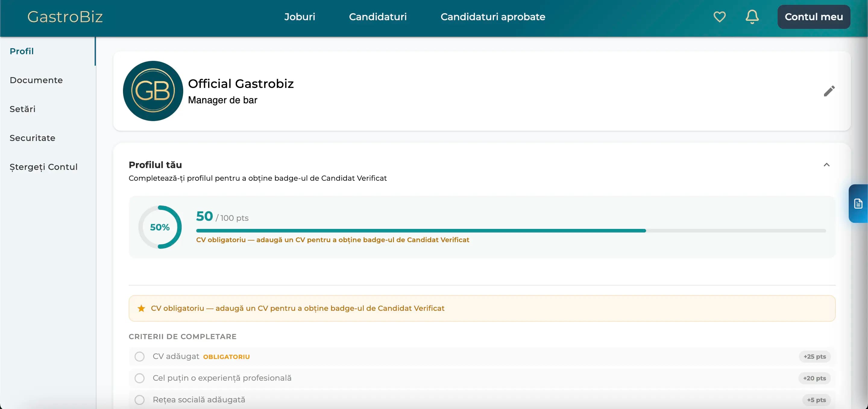Toggle the CV adăugat criterion circle

(140, 357)
